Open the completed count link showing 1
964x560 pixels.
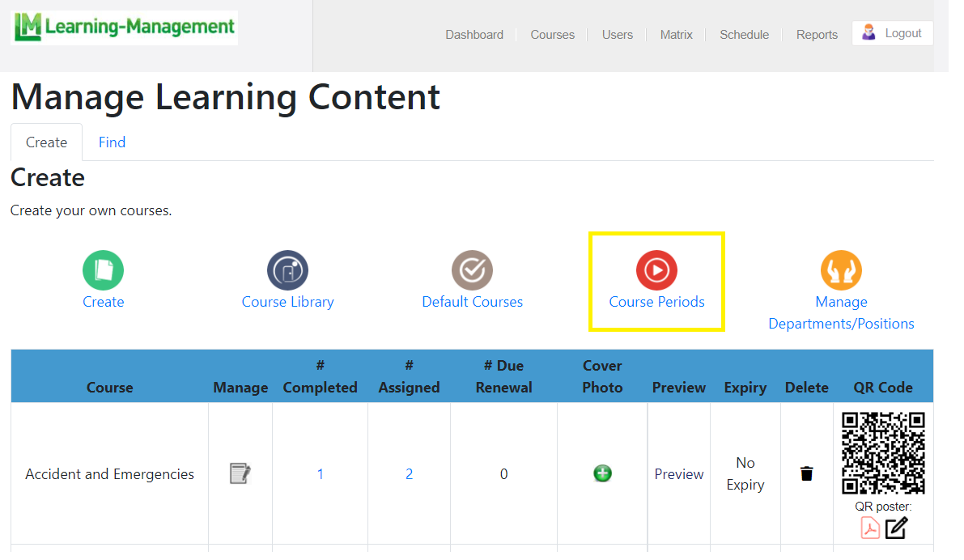320,474
